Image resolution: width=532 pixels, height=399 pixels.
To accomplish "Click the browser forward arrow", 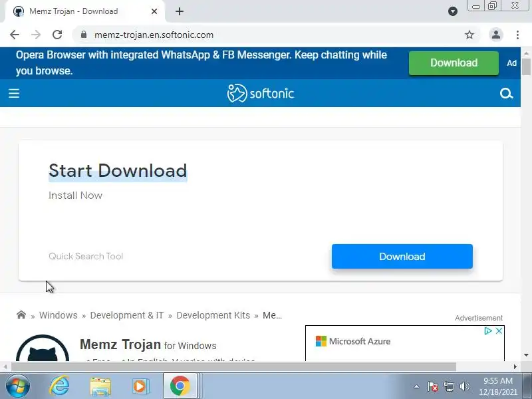I will (36, 35).
